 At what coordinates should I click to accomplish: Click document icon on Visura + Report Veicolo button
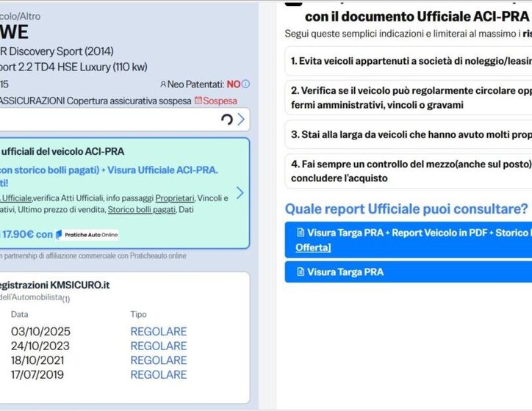click(300, 232)
